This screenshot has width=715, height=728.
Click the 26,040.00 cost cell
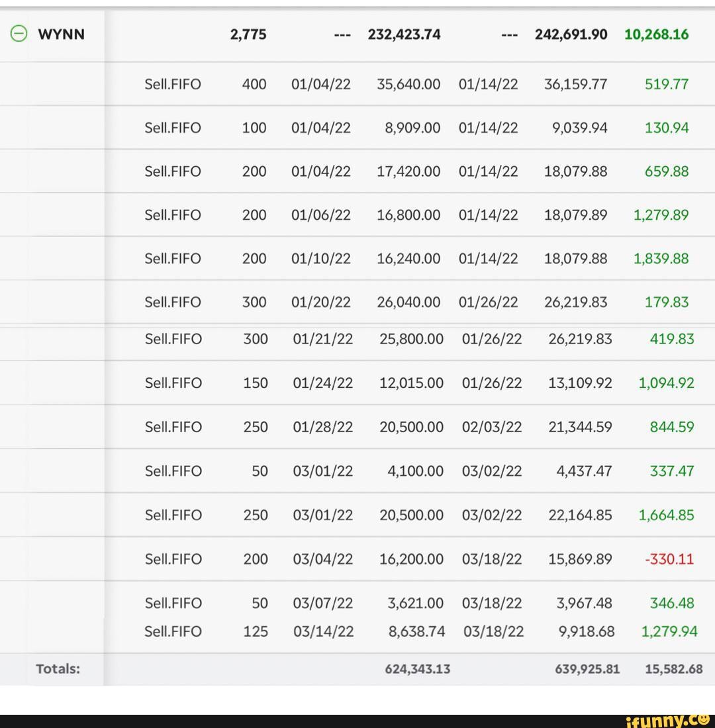[408, 302]
